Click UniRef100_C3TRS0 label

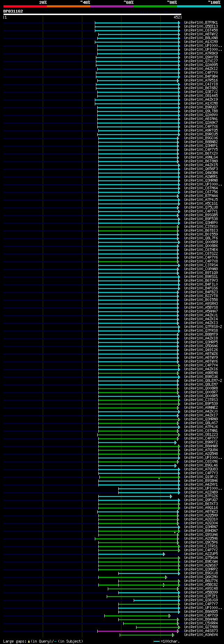coord(201,226)
